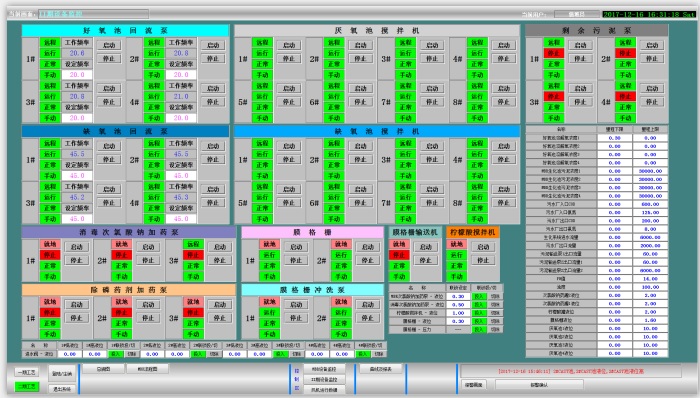Start the citric acid mixer (柠檬酸搅拌机 启动)
Image resolution: width=700 pixels, height=398 pixels.
[x=483, y=247]
